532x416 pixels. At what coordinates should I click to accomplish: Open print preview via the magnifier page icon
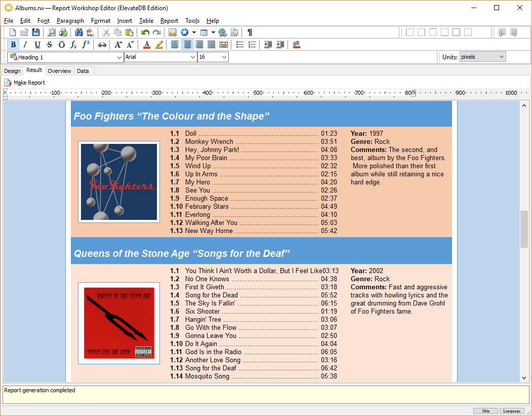click(51, 32)
